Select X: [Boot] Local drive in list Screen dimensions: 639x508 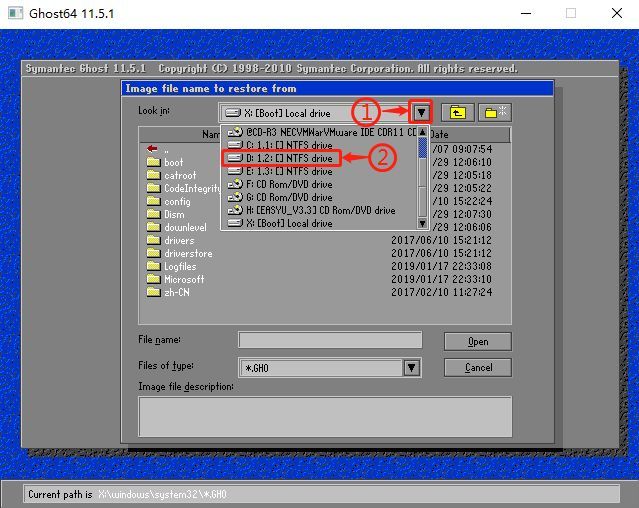tap(320, 223)
